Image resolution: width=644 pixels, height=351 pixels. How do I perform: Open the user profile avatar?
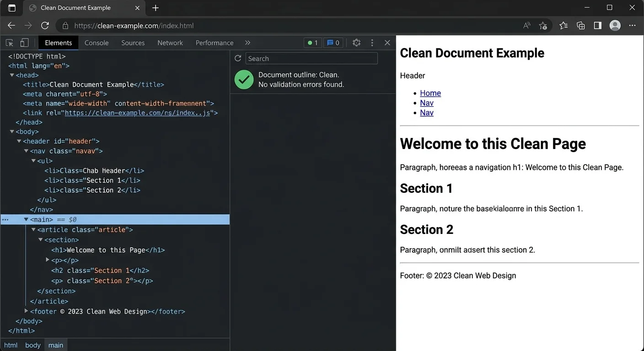(x=615, y=26)
